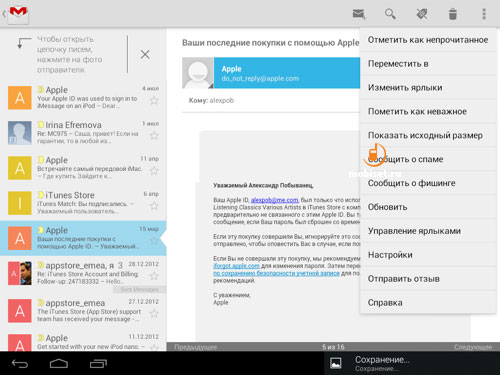Delete email with the trash icon
The height and width of the screenshot is (375, 500).
click(x=453, y=14)
